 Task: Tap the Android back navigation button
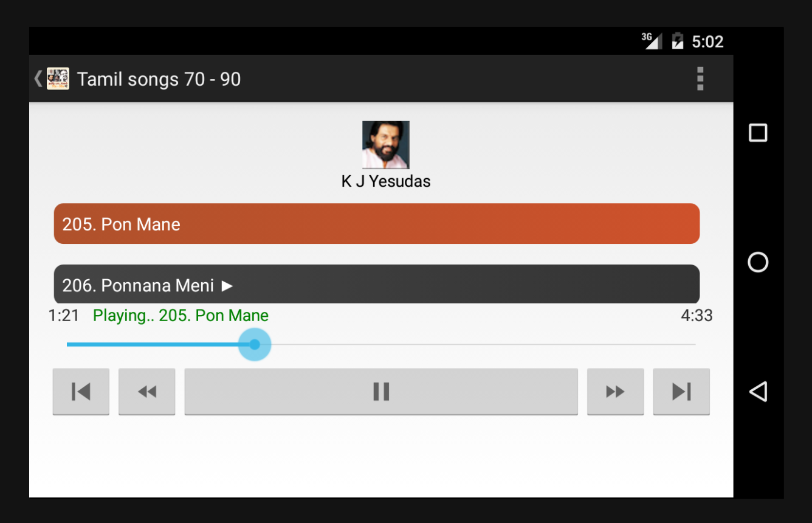pyautogui.click(x=758, y=392)
